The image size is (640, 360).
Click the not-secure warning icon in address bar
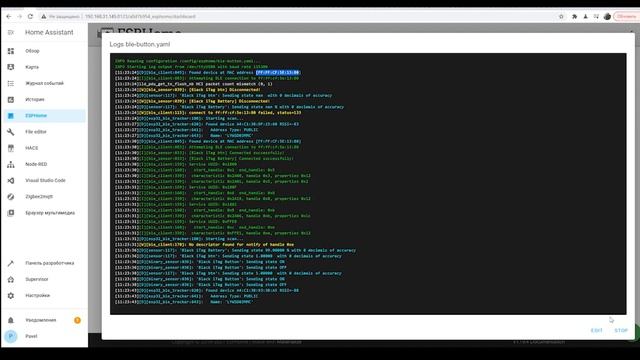tap(43, 16)
